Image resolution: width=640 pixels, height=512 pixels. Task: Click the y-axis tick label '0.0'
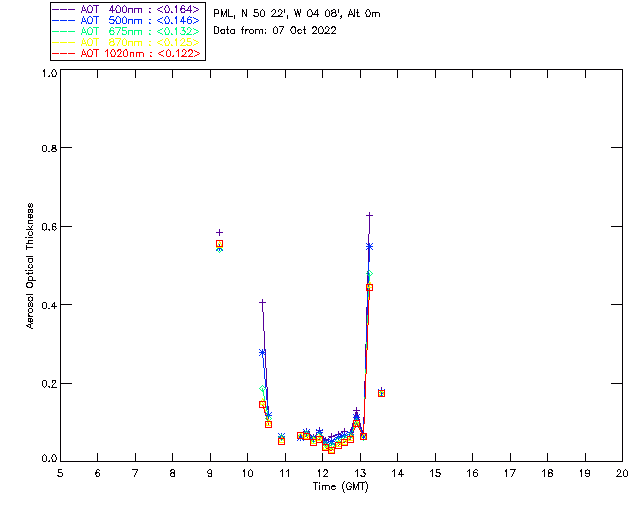[49, 459]
